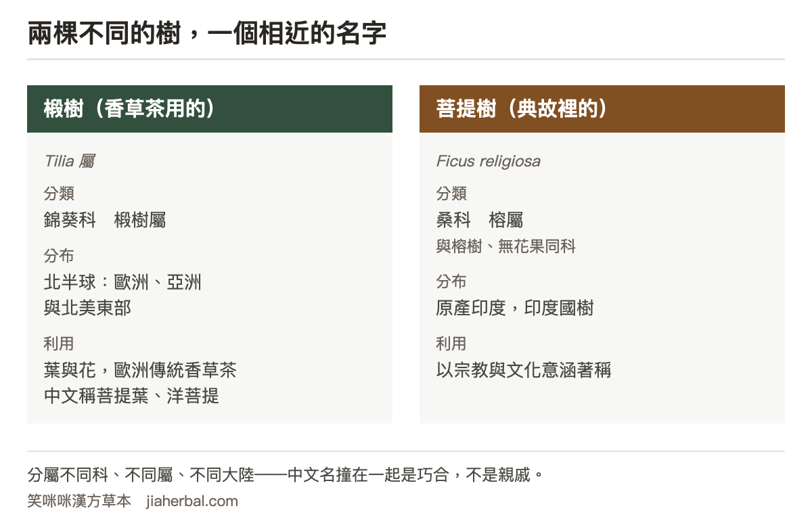Click the line 北半球：歐洲、亞洲
This screenshot has width=812, height=521.
point(122,282)
